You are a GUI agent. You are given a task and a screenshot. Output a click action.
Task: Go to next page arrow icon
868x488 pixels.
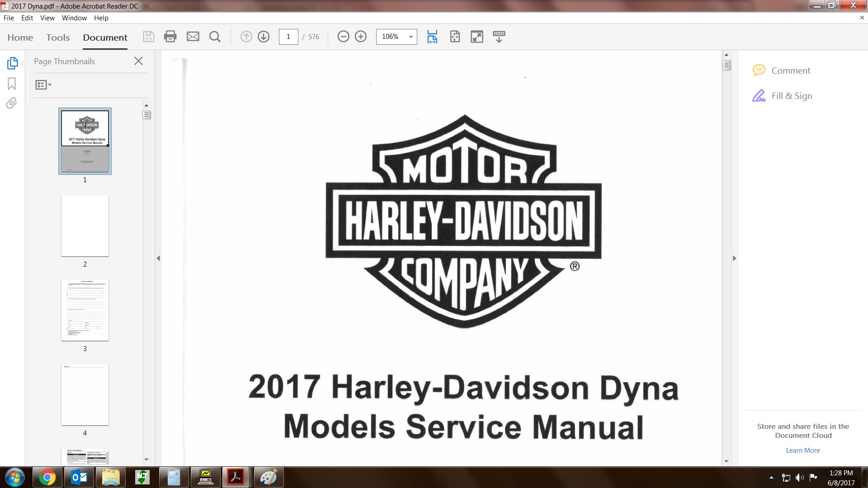pyautogui.click(x=264, y=37)
